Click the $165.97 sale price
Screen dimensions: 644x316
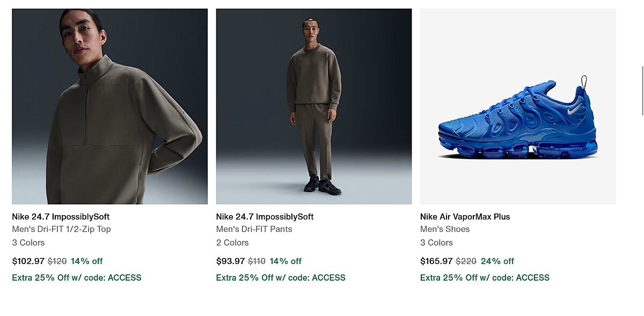coord(436,261)
